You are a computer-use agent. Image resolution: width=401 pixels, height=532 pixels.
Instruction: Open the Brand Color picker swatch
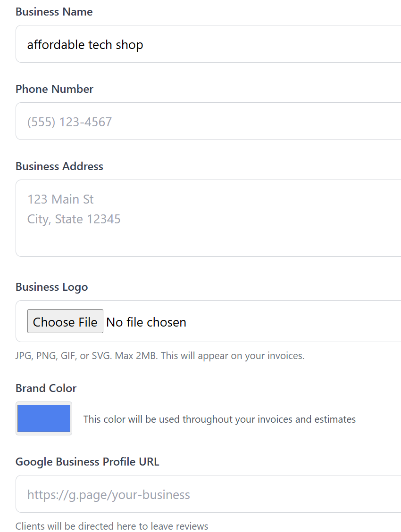(44, 418)
